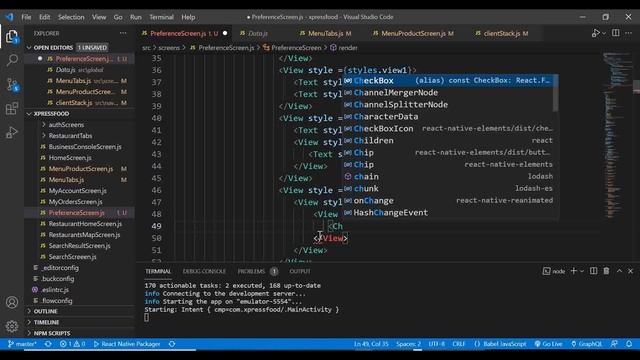Expand the Timeline section

[x=47, y=322]
